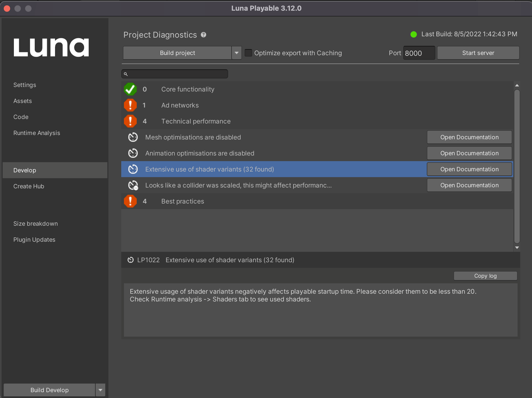This screenshot has width=532, height=398.
Task: Select the Develop section
Action: click(x=55, y=170)
